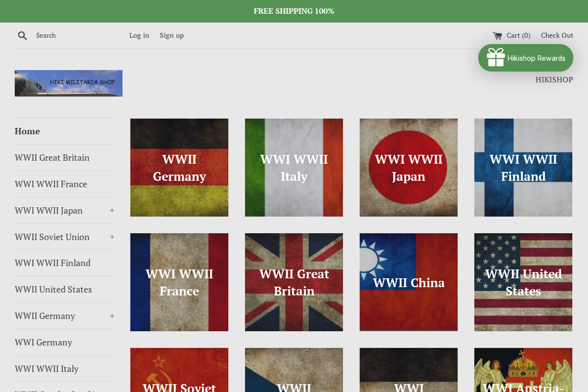This screenshot has width=588, height=392.
Task: Click the Sign up link
Action: point(171,35)
